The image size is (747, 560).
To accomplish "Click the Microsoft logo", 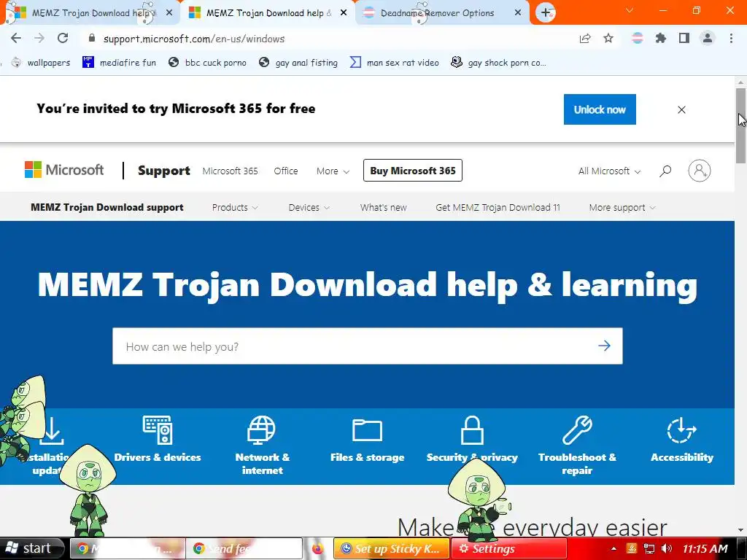I will point(64,169).
